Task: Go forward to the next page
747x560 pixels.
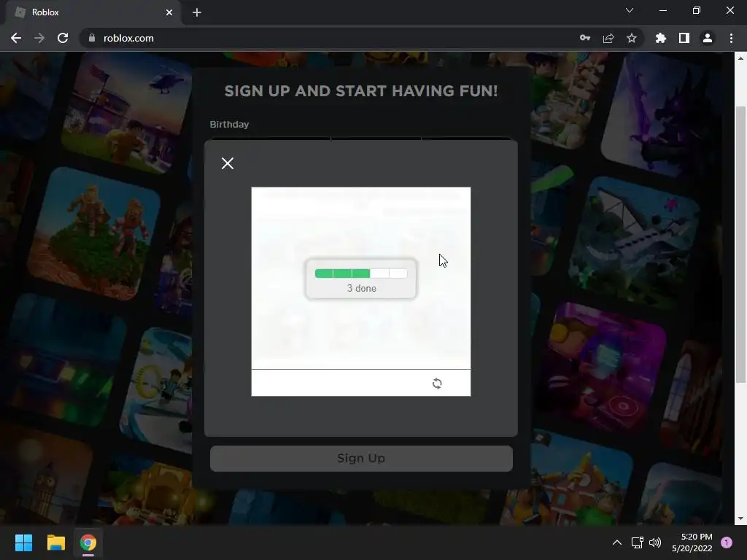Action: pyautogui.click(x=39, y=38)
